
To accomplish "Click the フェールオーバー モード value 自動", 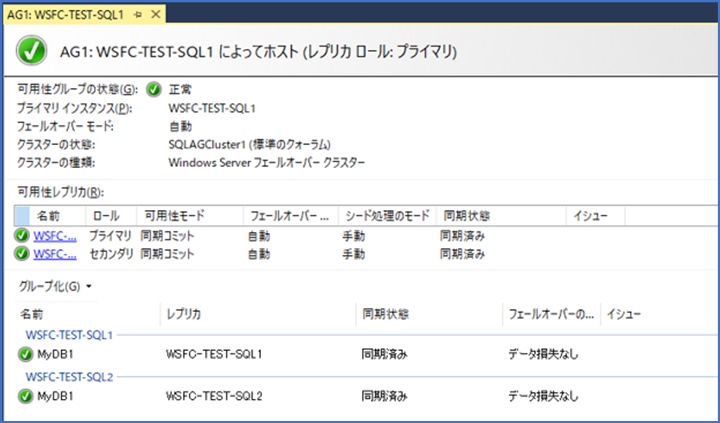I will tap(180, 126).
